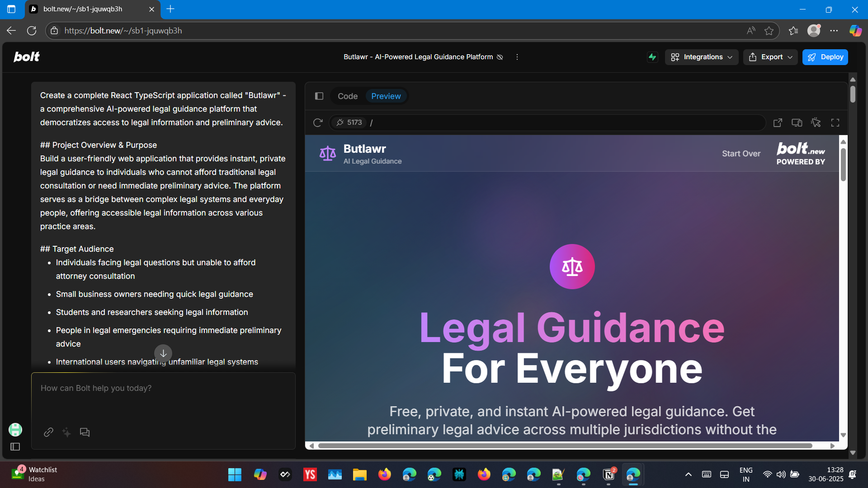Toggle the workbench sidebar panel icon

[319, 96]
